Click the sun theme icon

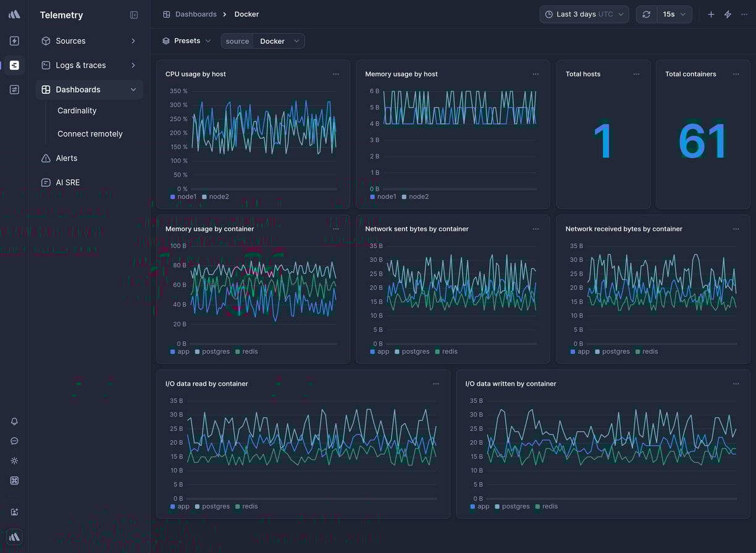tap(14, 461)
